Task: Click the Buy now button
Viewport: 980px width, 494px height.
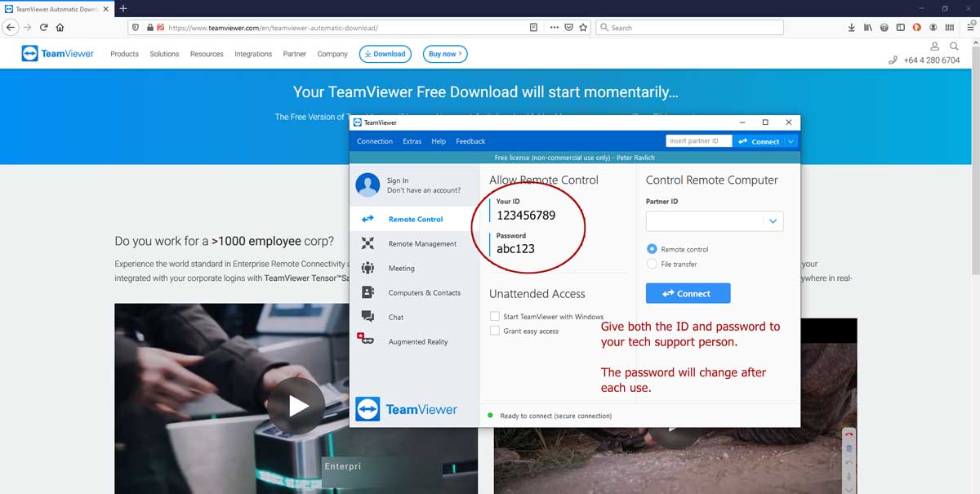Action: click(446, 54)
